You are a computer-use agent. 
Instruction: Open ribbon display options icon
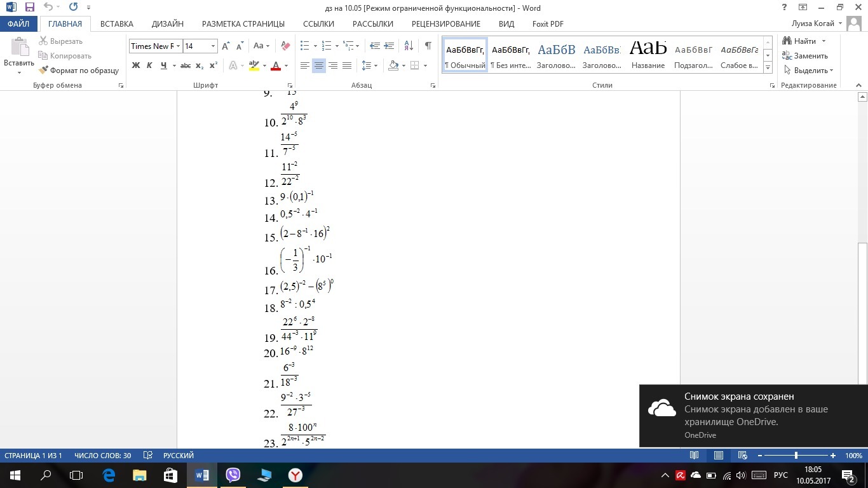pyautogui.click(x=803, y=8)
